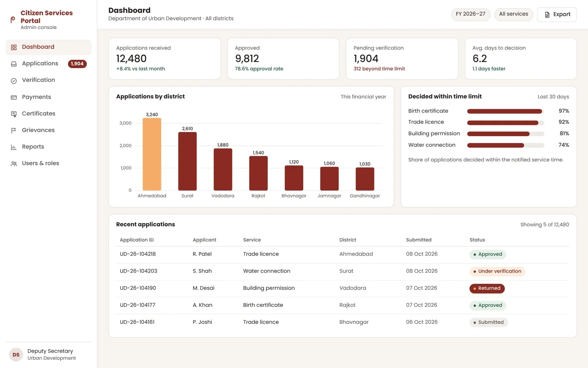Open the Grievances page
This screenshot has height=368, width=588.
click(48, 130)
